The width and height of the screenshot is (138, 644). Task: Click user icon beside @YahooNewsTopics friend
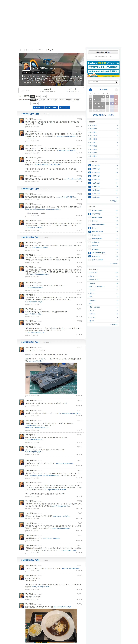click(90, 253)
